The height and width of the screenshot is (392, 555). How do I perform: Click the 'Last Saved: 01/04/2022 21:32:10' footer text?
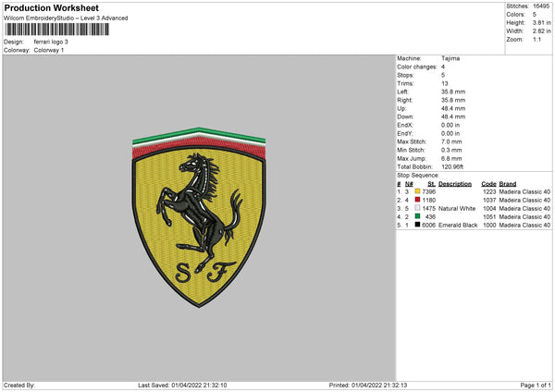point(182,386)
